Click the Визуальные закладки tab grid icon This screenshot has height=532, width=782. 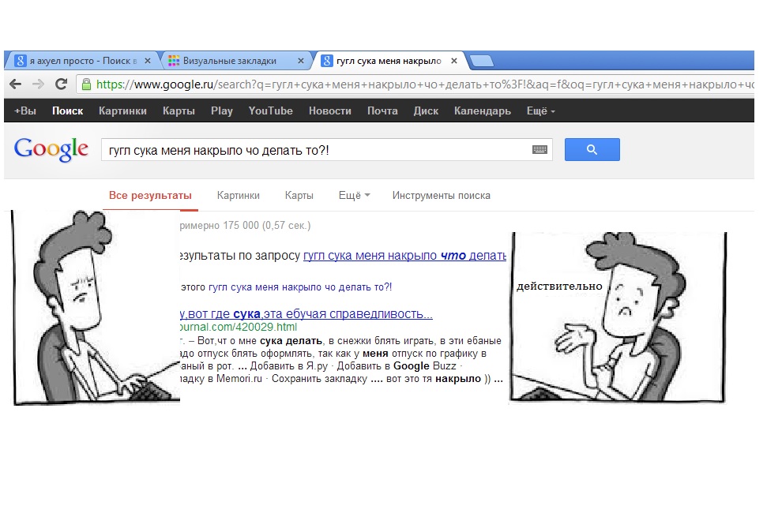pos(174,61)
